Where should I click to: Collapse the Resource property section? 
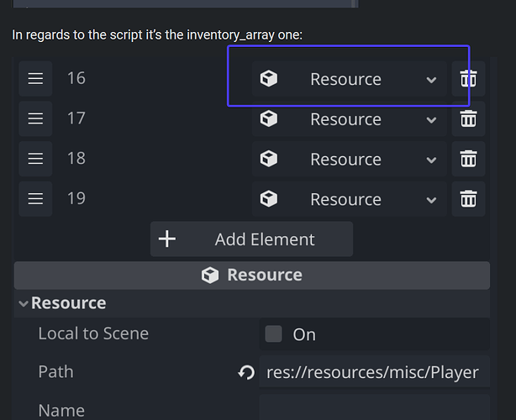click(23, 303)
